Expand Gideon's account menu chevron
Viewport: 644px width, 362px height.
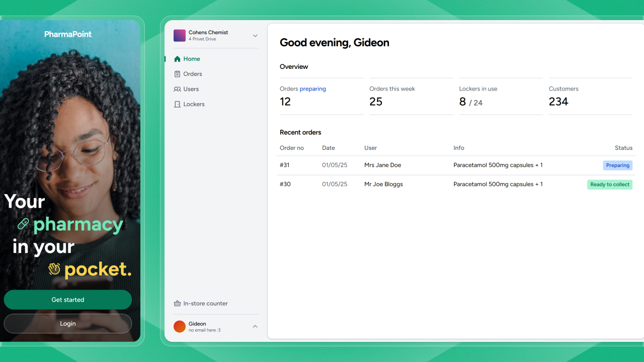[255, 326]
